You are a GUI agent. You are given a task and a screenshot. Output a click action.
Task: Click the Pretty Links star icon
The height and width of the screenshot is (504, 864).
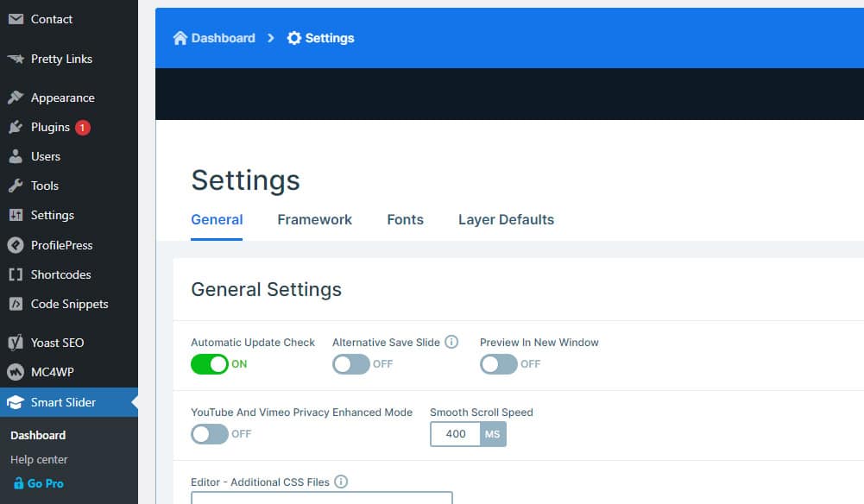pos(16,59)
